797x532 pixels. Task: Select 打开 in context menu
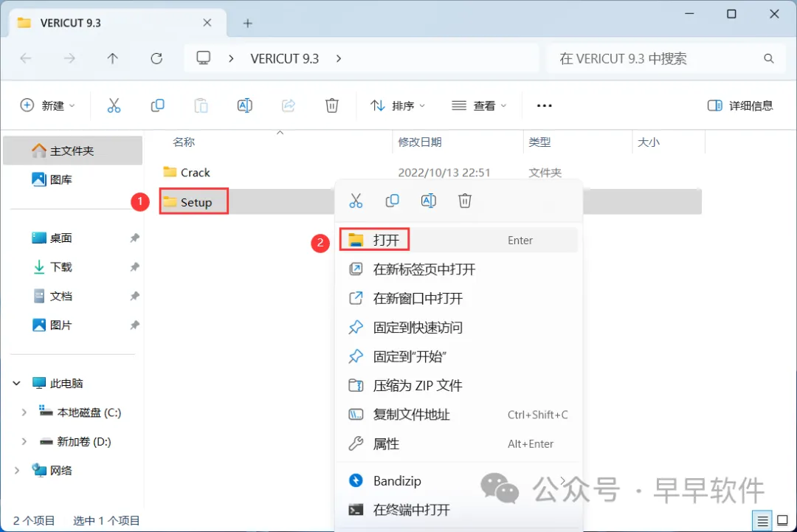[x=458, y=241]
